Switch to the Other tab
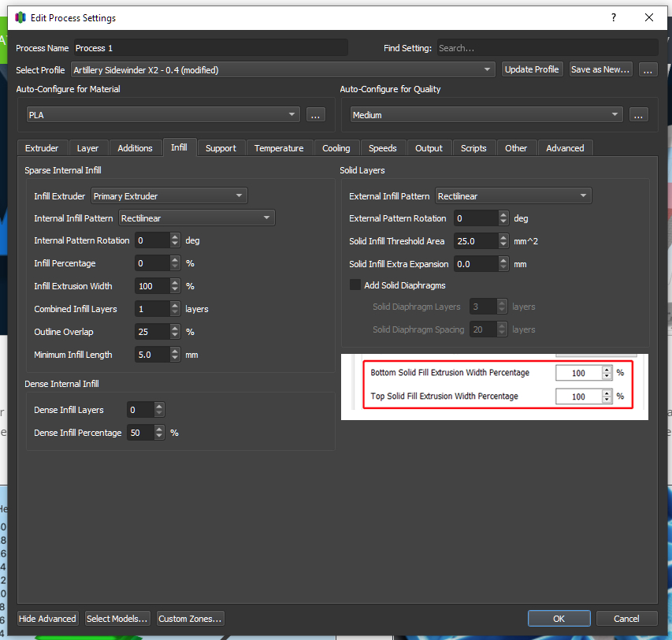This screenshot has width=672, height=640. coord(516,148)
